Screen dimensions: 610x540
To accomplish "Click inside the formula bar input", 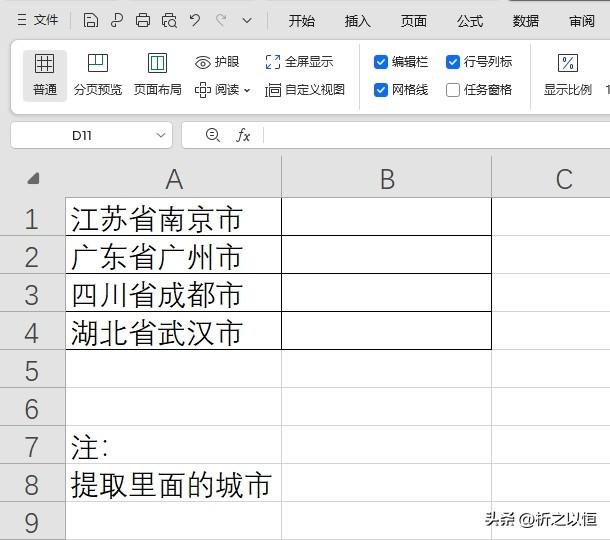I will point(436,135).
